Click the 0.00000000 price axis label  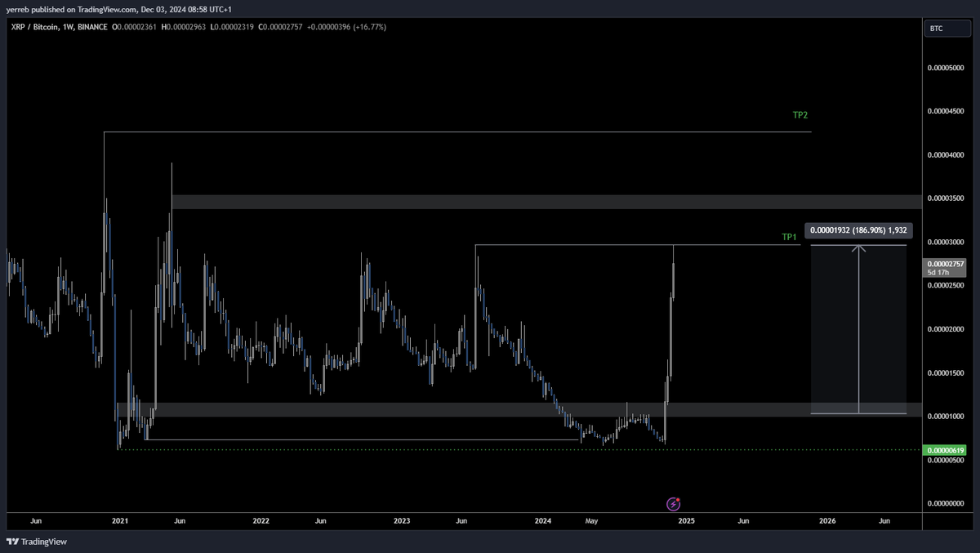click(x=947, y=504)
